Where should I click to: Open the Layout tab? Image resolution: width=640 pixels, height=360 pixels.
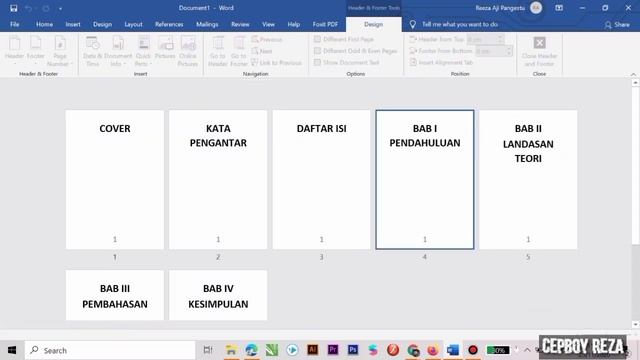tap(133, 24)
